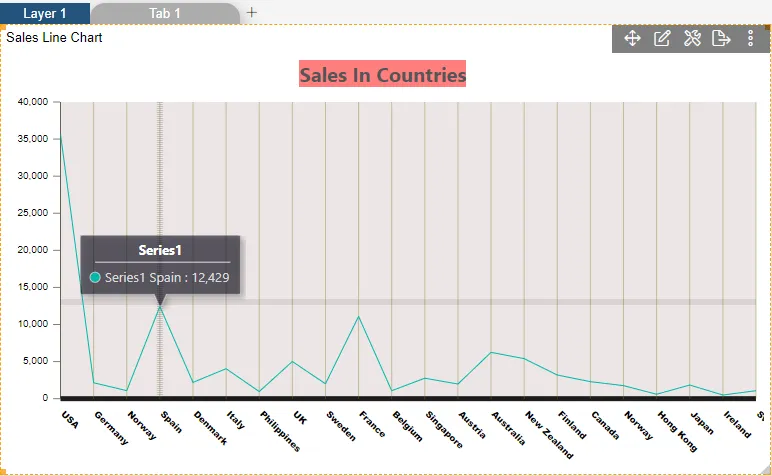Screen dimensions: 772x476
Task: Click the teal Series1 marker in tooltip
Action: coord(95,277)
